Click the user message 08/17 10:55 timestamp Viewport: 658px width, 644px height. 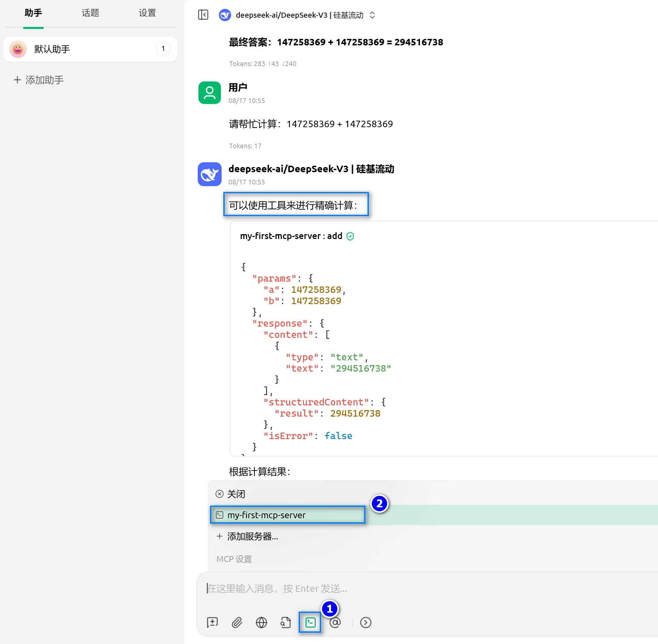(246, 101)
